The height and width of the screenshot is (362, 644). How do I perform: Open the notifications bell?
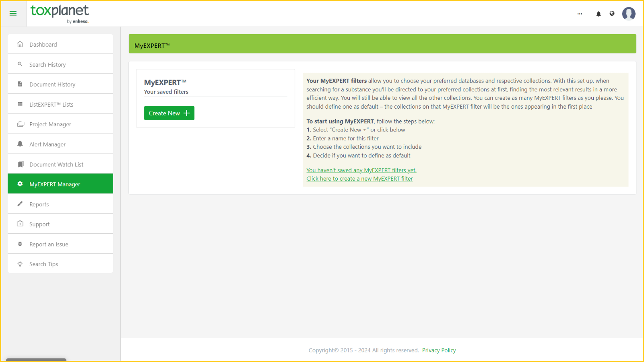(x=599, y=14)
